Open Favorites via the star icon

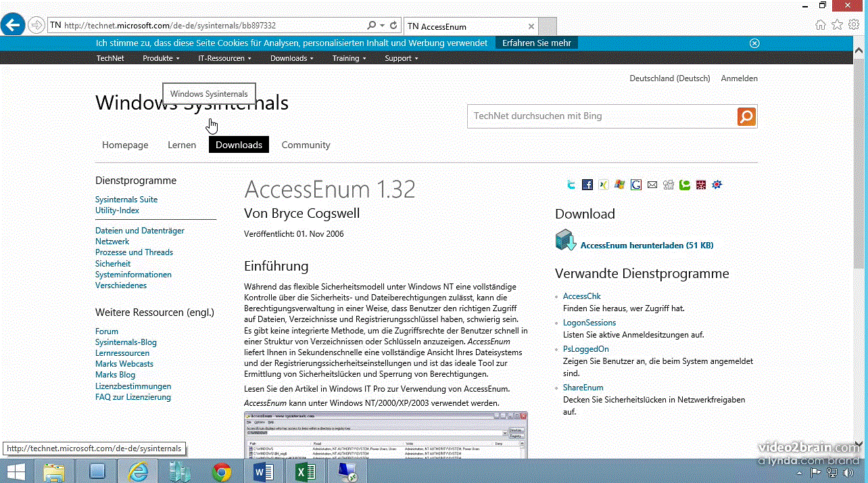838,24
